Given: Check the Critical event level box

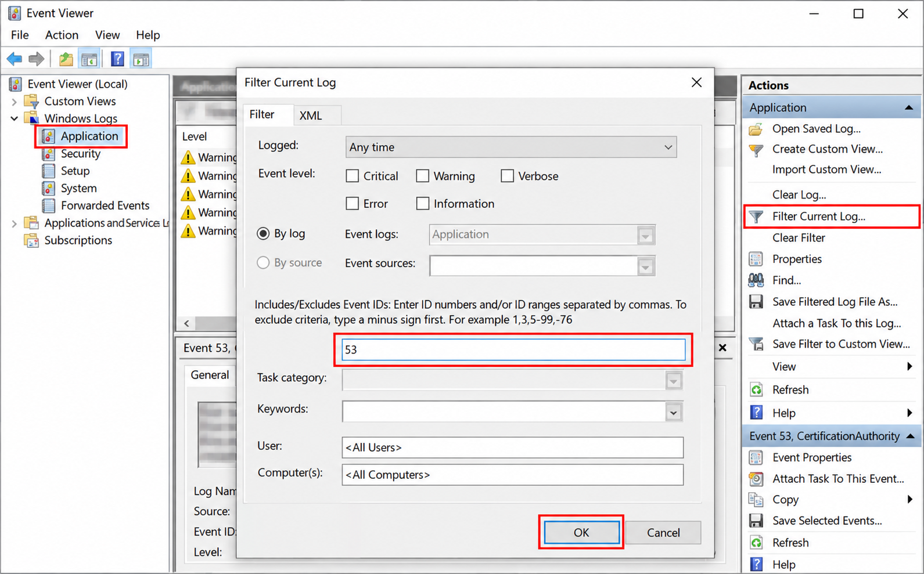Looking at the screenshot, I should pos(352,176).
